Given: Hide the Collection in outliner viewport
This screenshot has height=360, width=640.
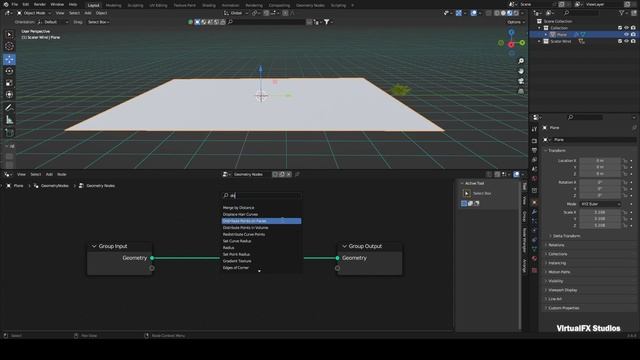Looking at the screenshot, I should click(627, 28).
